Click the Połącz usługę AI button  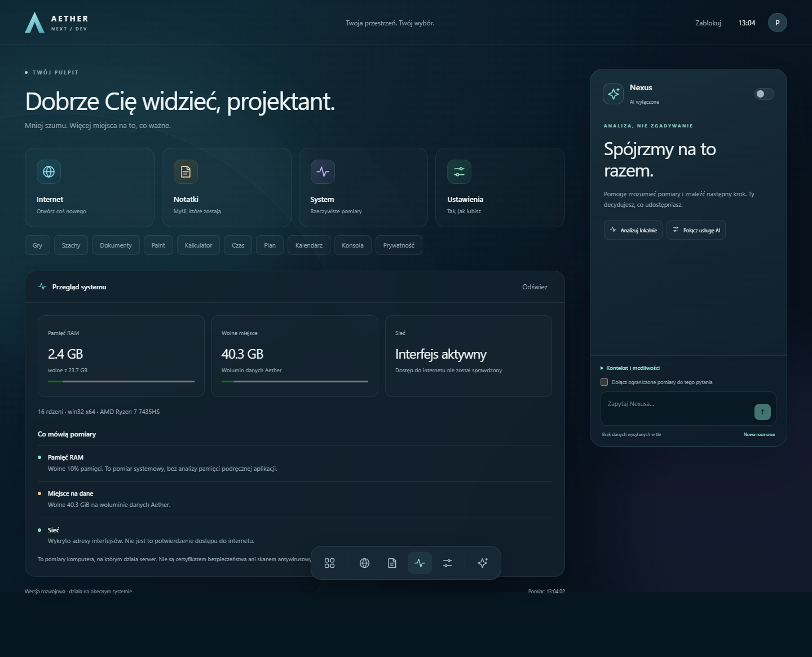pyautogui.click(x=696, y=230)
